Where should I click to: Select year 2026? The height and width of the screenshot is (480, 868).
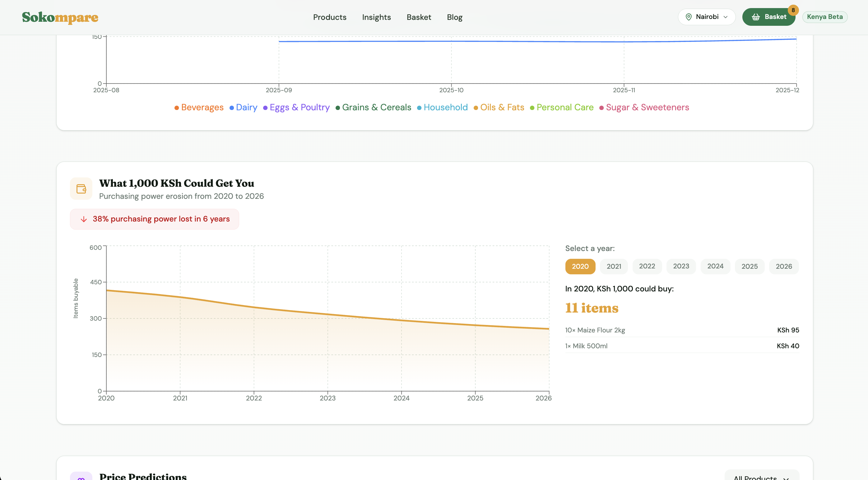point(784,267)
